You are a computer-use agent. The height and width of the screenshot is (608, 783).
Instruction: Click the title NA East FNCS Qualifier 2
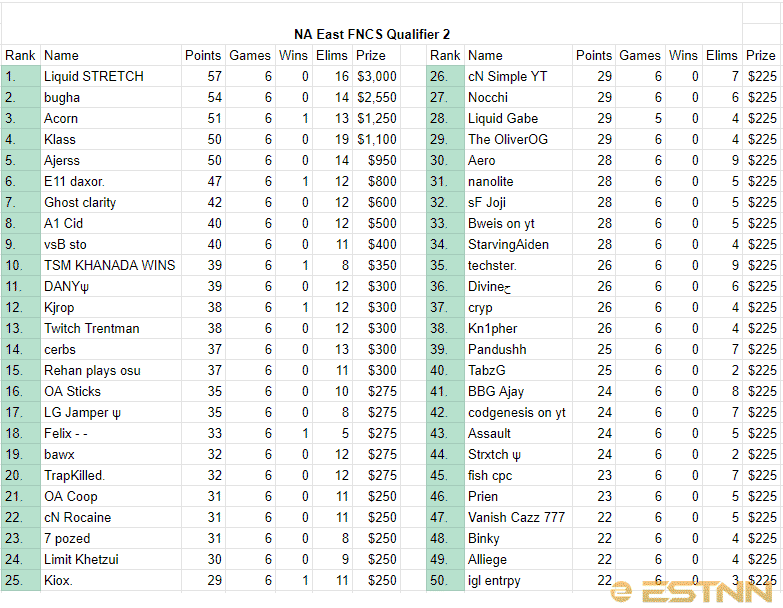(372, 34)
